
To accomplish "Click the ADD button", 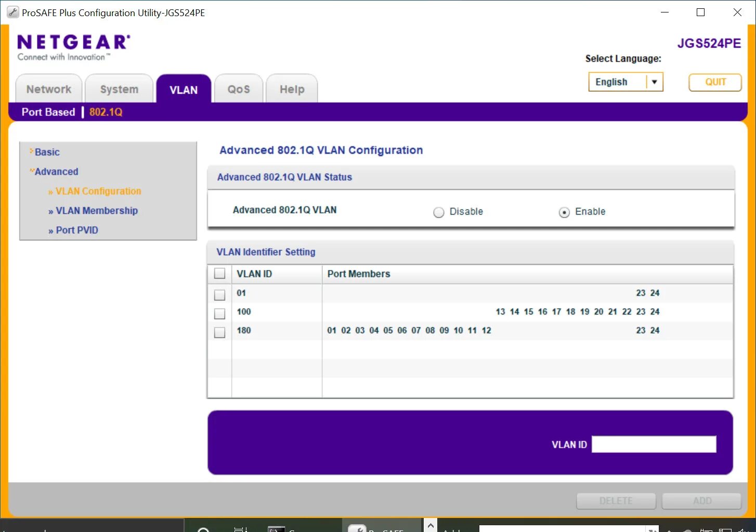I will pos(702,501).
